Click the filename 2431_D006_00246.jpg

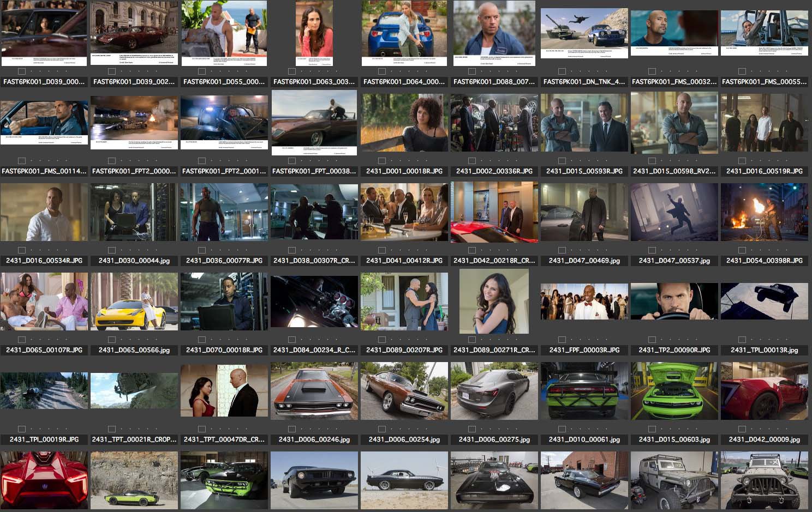(x=314, y=439)
